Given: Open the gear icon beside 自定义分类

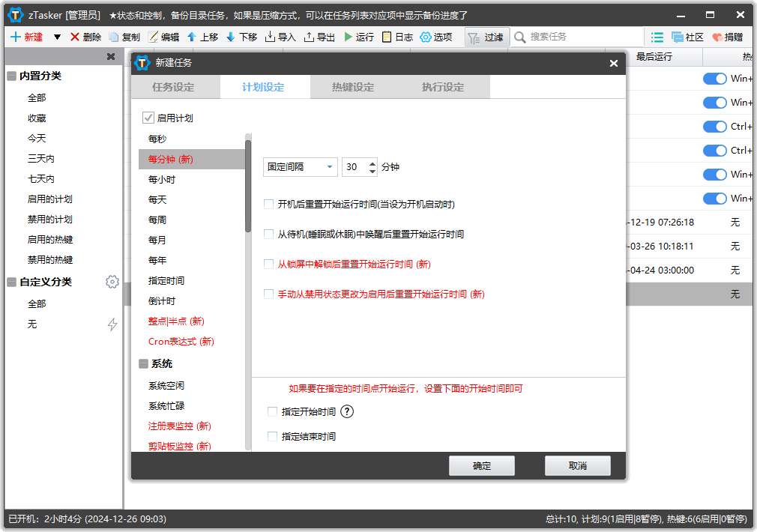Looking at the screenshot, I should [112, 282].
